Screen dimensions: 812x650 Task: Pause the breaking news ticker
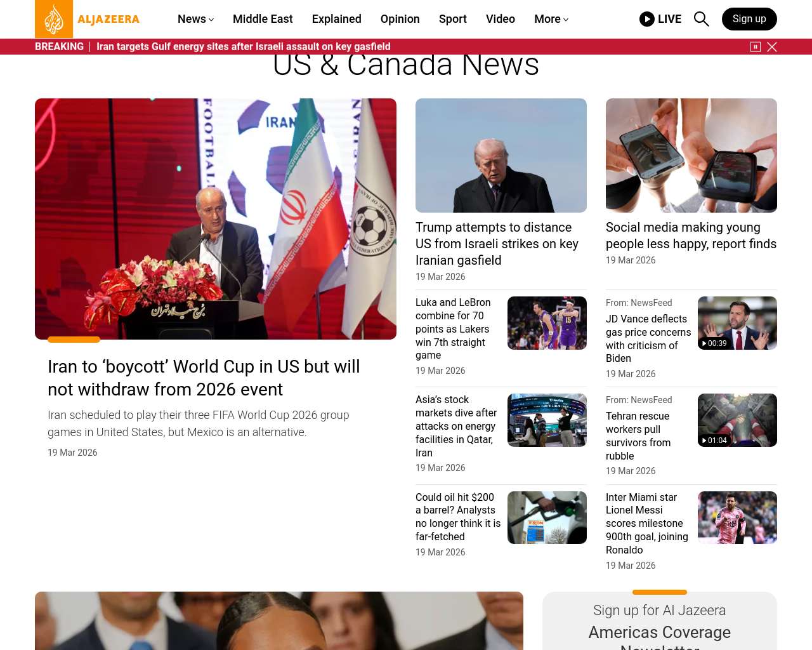point(755,47)
